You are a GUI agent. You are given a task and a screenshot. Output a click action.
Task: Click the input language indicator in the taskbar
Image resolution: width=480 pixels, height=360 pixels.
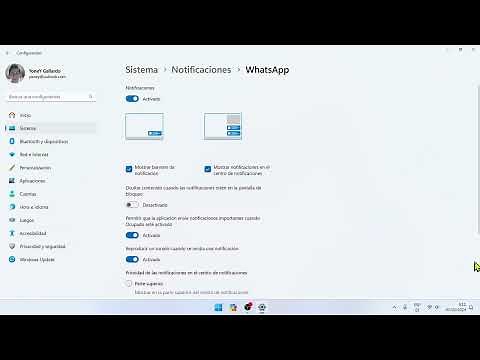pos(417,307)
